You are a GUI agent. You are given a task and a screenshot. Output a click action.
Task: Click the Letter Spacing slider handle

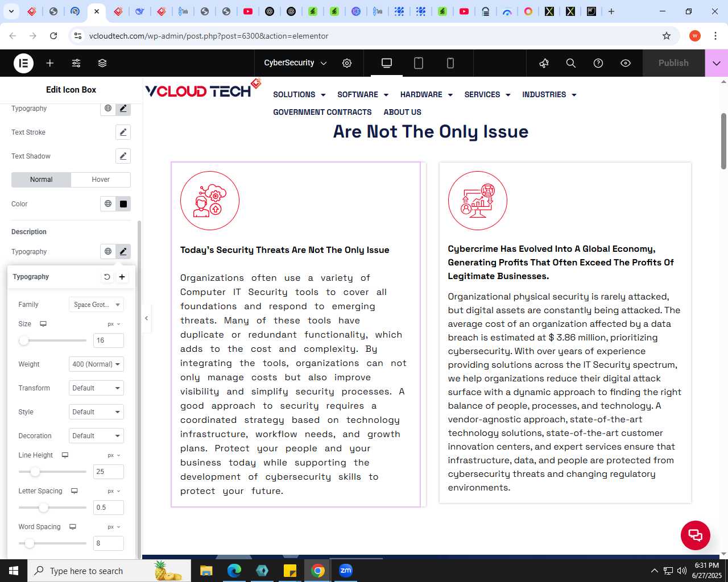coord(44,508)
